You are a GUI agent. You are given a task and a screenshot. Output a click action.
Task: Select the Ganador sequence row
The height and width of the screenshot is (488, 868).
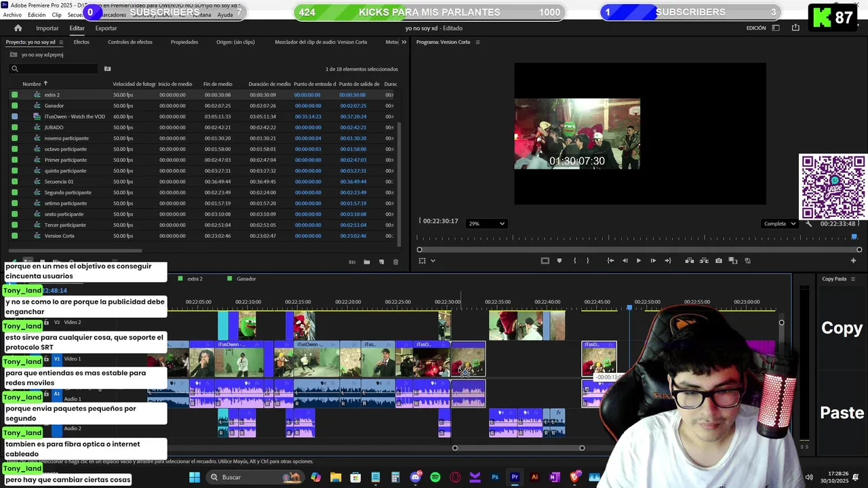pos(203,106)
